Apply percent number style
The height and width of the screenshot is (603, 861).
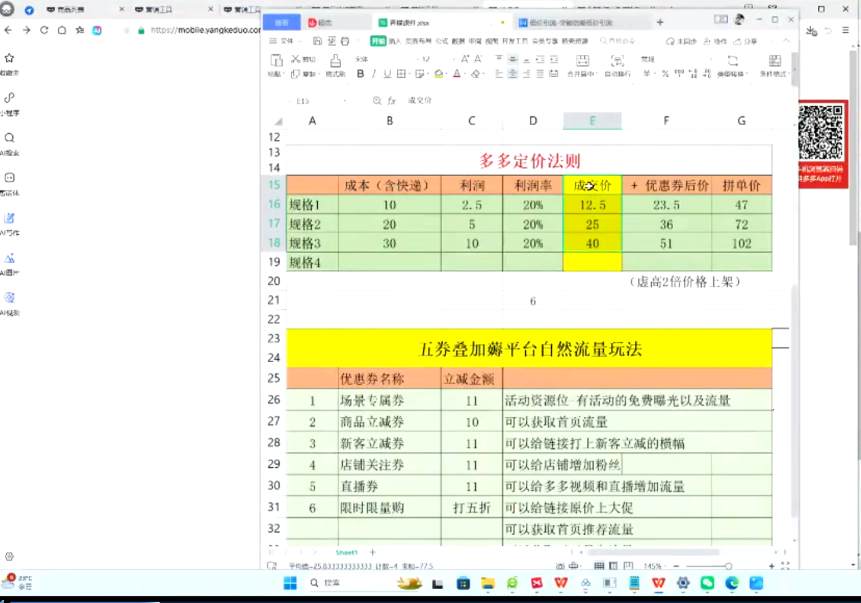[664, 73]
